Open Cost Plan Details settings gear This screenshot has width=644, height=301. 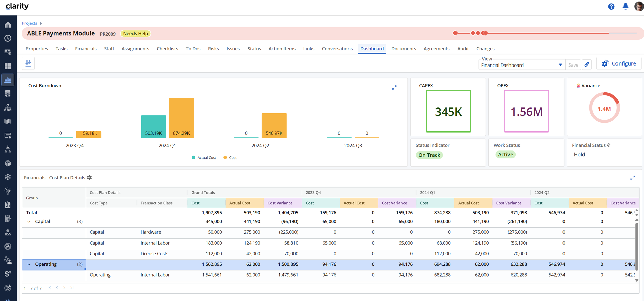click(x=89, y=178)
